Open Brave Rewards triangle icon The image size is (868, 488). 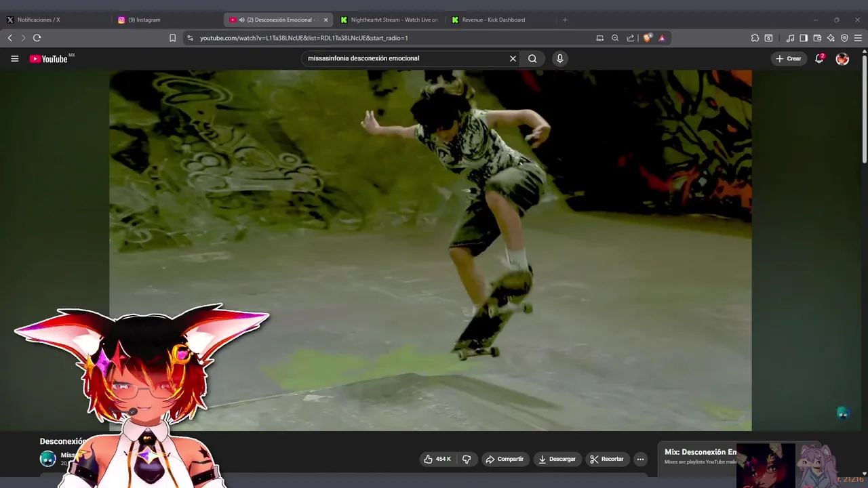point(662,38)
